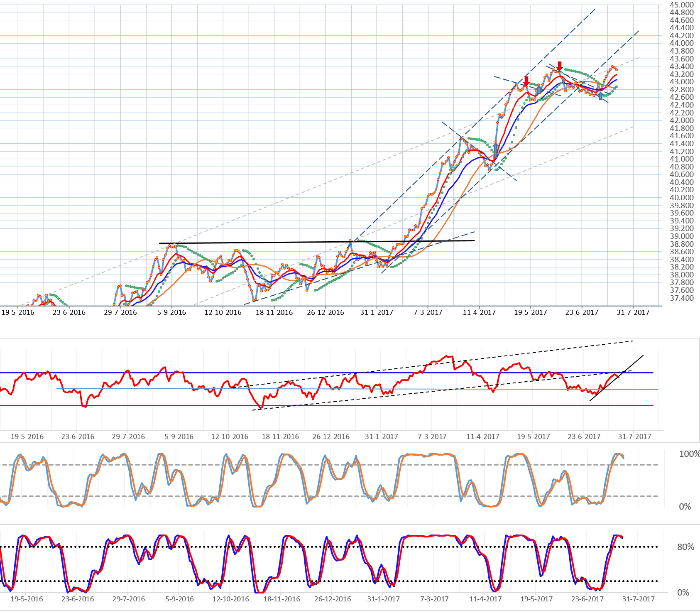Select 11-4-2017 on the price chart axis

(x=479, y=312)
